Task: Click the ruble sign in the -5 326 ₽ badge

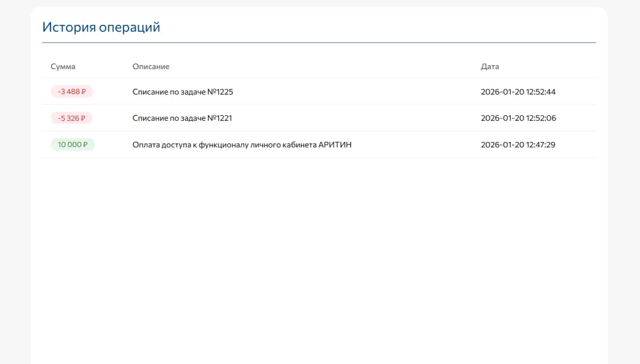Action: coord(84,118)
